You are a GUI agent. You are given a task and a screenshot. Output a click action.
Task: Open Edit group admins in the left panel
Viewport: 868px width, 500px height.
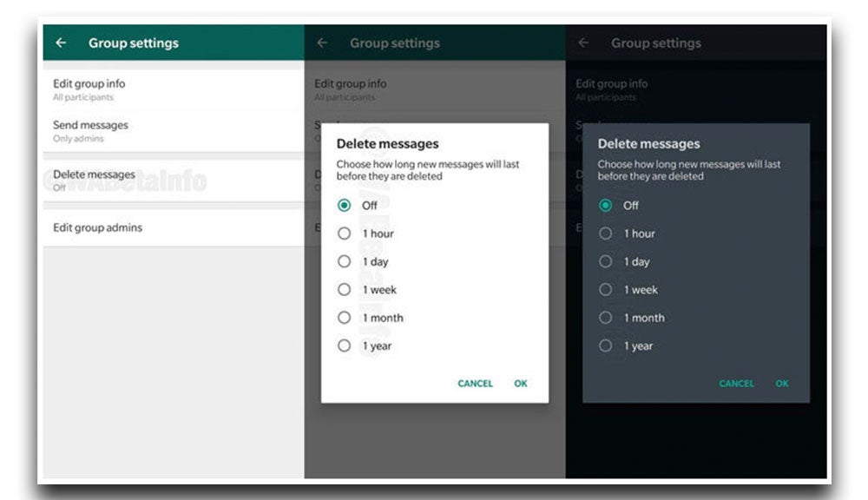tap(97, 227)
